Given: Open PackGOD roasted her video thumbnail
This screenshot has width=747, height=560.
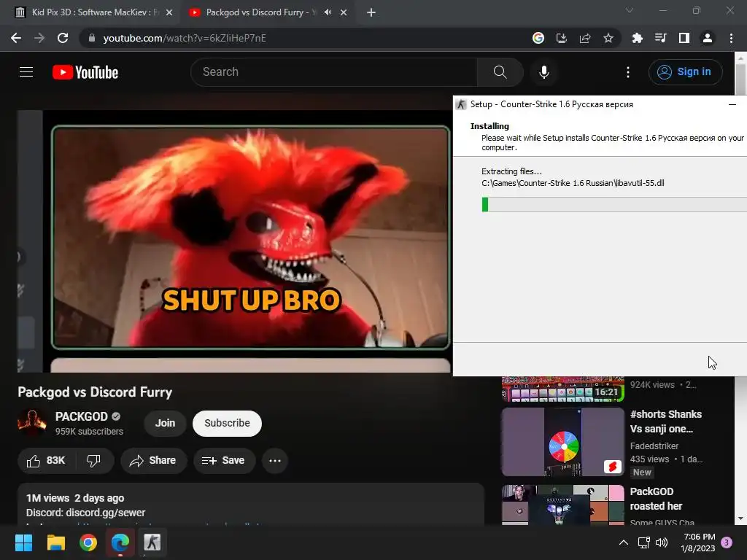Looking at the screenshot, I should click(562, 505).
